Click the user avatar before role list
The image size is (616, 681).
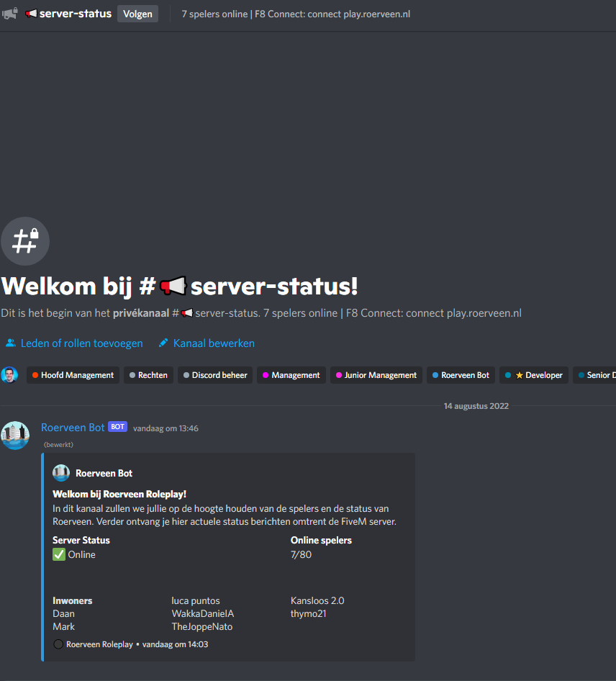pos(9,375)
